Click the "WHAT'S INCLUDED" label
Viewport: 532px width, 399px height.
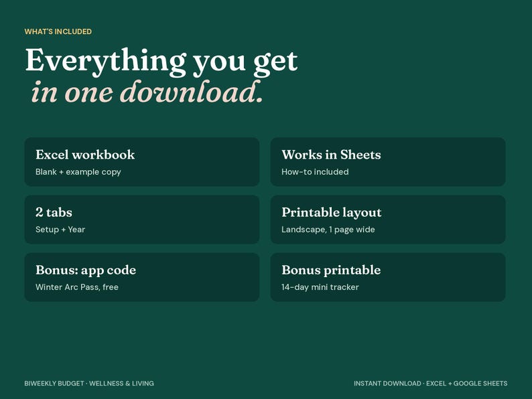(x=58, y=31)
